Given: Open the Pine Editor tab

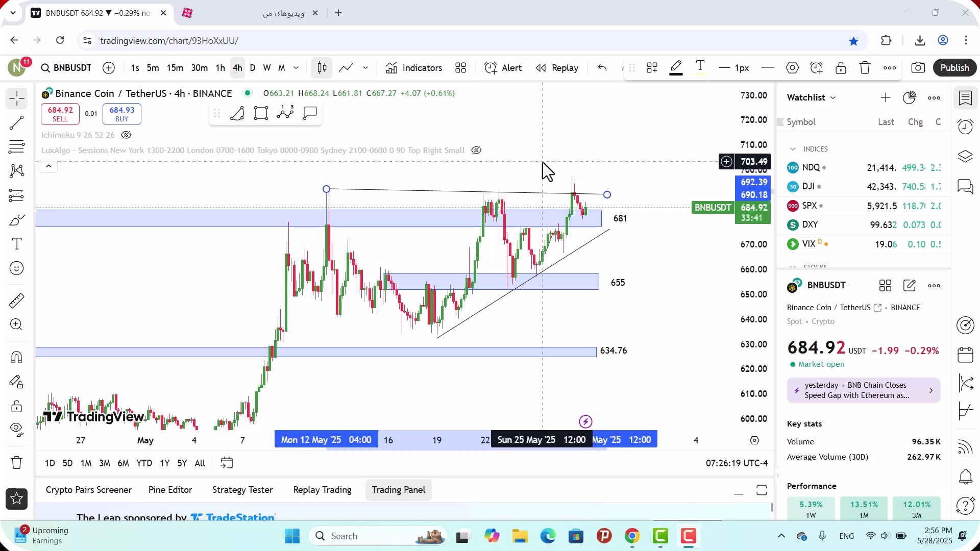Looking at the screenshot, I should click(170, 490).
